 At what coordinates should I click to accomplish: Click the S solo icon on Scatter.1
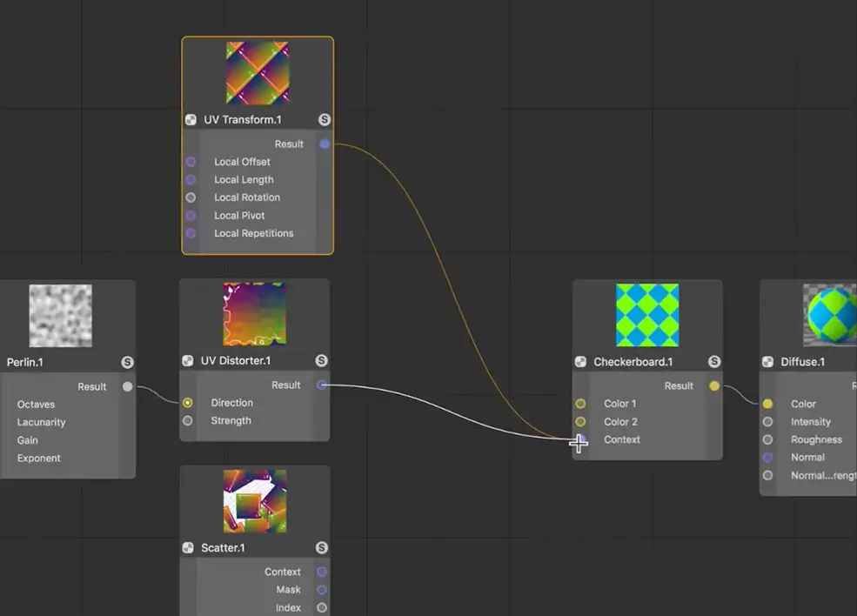coord(321,547)
